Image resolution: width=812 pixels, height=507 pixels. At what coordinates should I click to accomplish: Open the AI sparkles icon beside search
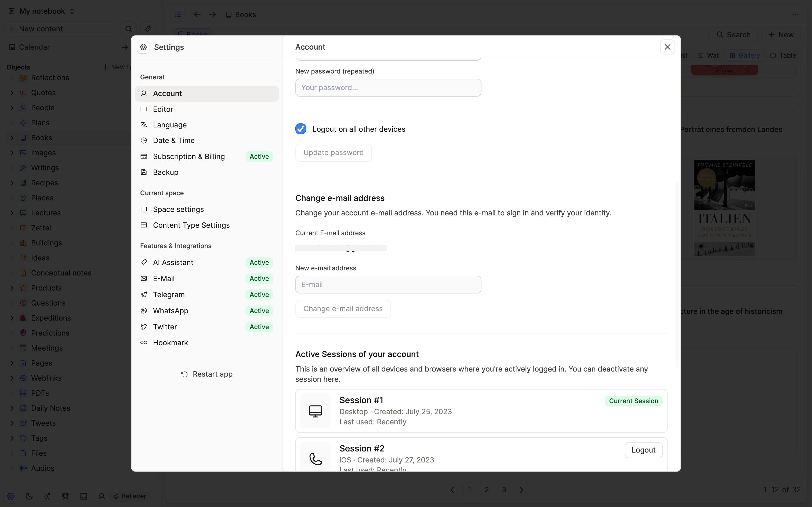coord(148,29)
